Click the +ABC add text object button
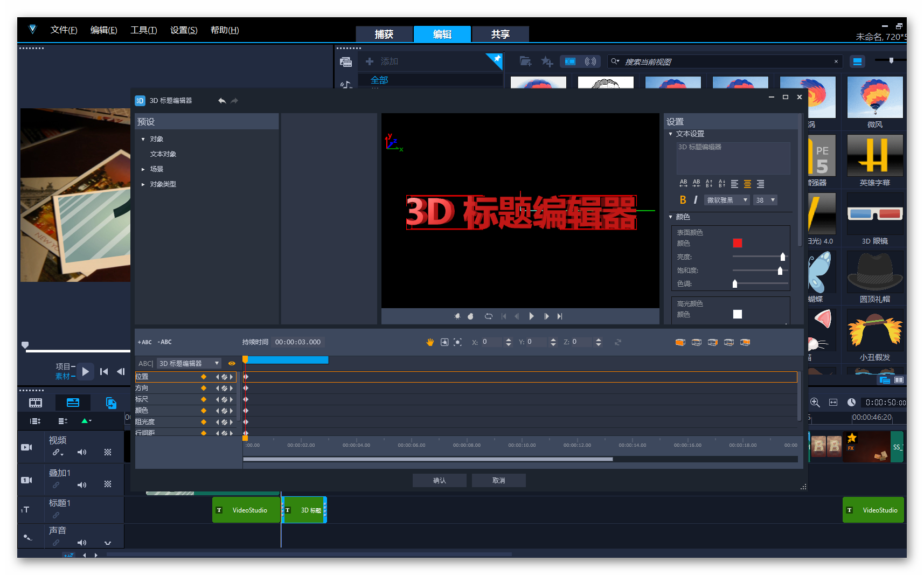924x575 pixels. click(144, 342)
